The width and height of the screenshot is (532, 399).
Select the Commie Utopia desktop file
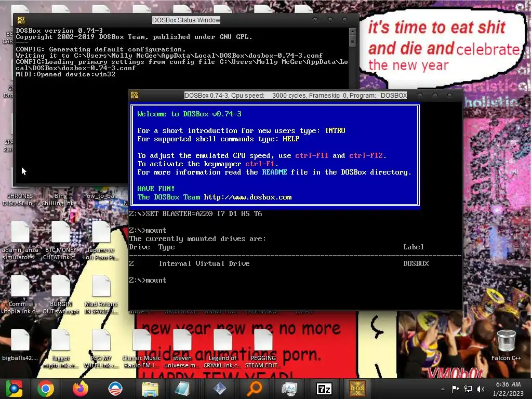20,295
